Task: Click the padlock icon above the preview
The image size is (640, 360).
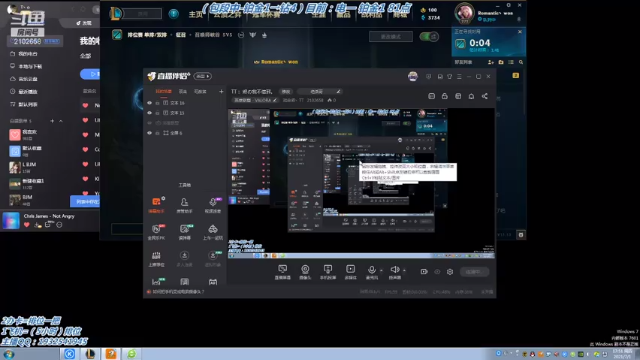Action: (x=444, y=96)
